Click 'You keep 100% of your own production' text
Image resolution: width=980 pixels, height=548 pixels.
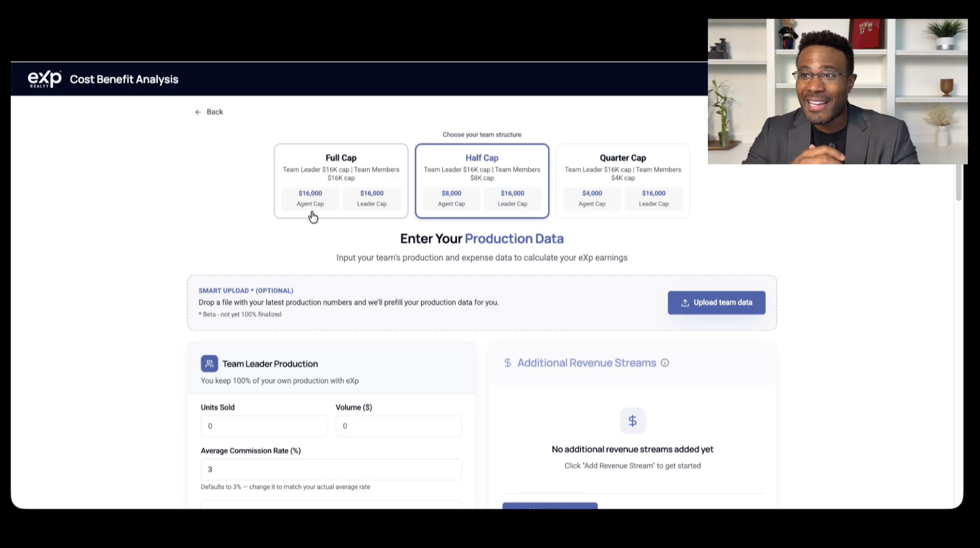click(x=280, y=381)
